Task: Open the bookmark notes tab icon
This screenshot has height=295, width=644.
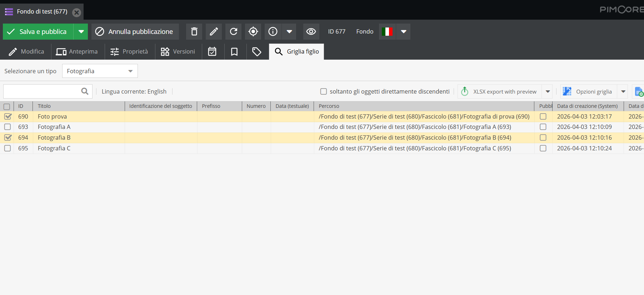Action: click(234, 52)
